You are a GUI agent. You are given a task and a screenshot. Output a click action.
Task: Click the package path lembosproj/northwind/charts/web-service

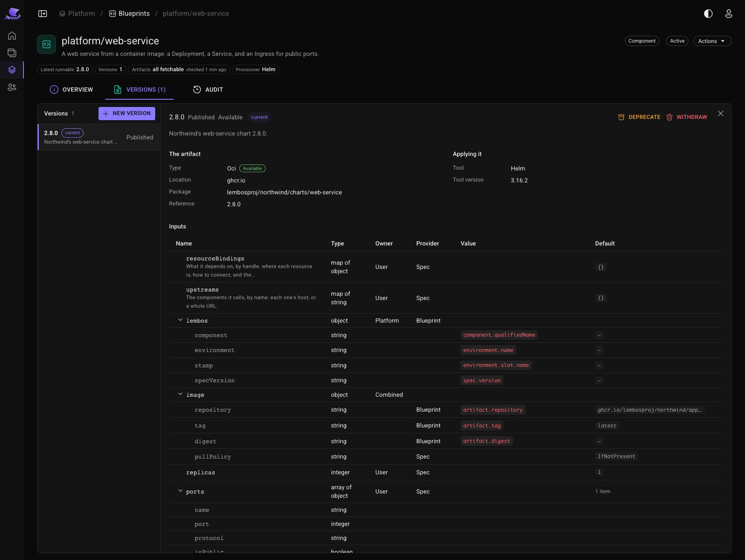[x=284, y=192]
